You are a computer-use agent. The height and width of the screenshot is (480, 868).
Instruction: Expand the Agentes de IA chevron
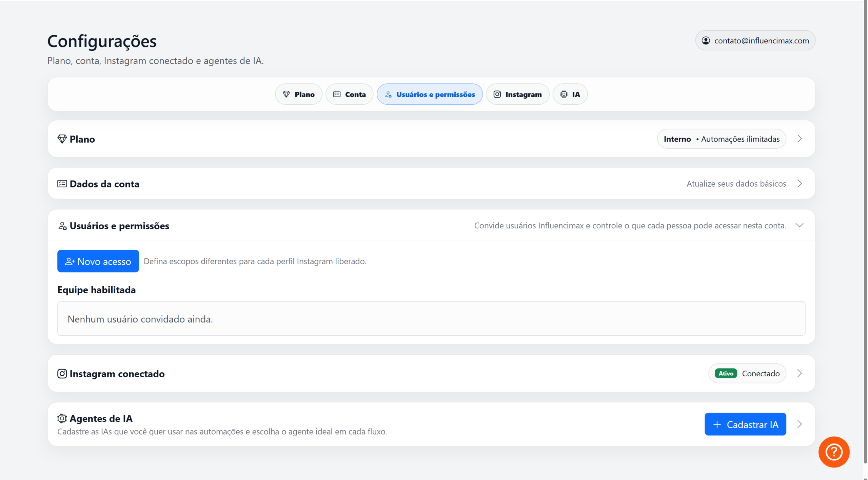(800, 424)
